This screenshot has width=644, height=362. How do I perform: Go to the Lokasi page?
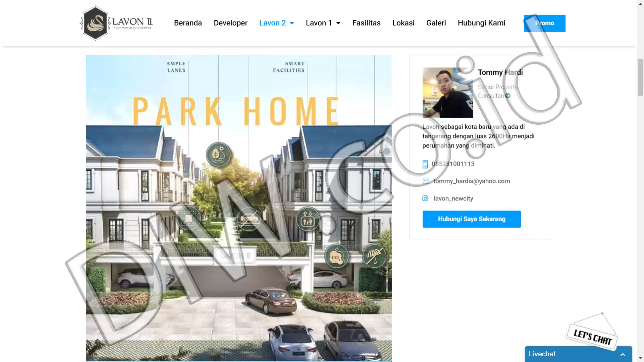click(403, 23)
